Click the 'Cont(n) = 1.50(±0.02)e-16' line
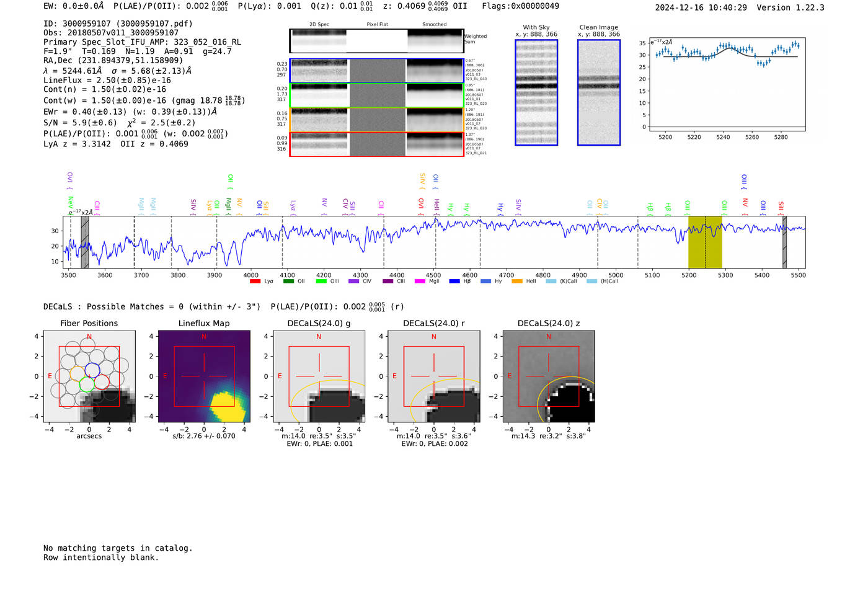Image resolution: width=868 pixels, height=591 pixels. (x=105, y=89)
